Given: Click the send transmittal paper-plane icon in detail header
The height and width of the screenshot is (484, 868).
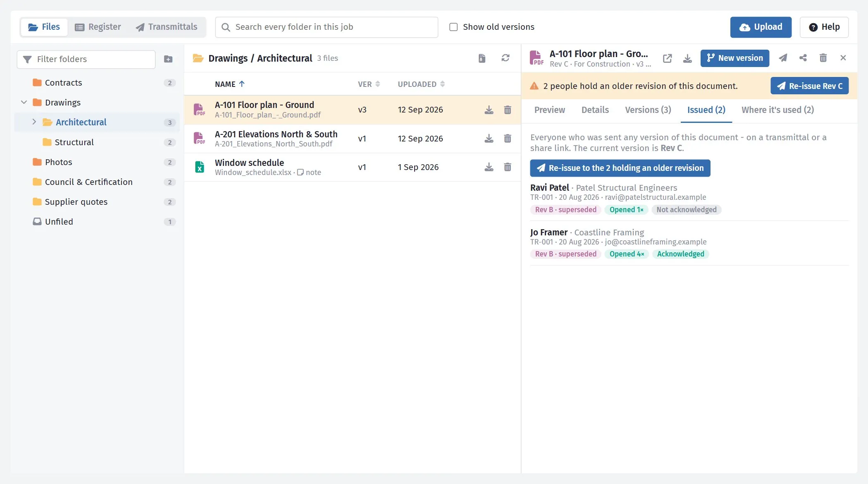Looking at the screenshot, I should [x=783, y=58].
